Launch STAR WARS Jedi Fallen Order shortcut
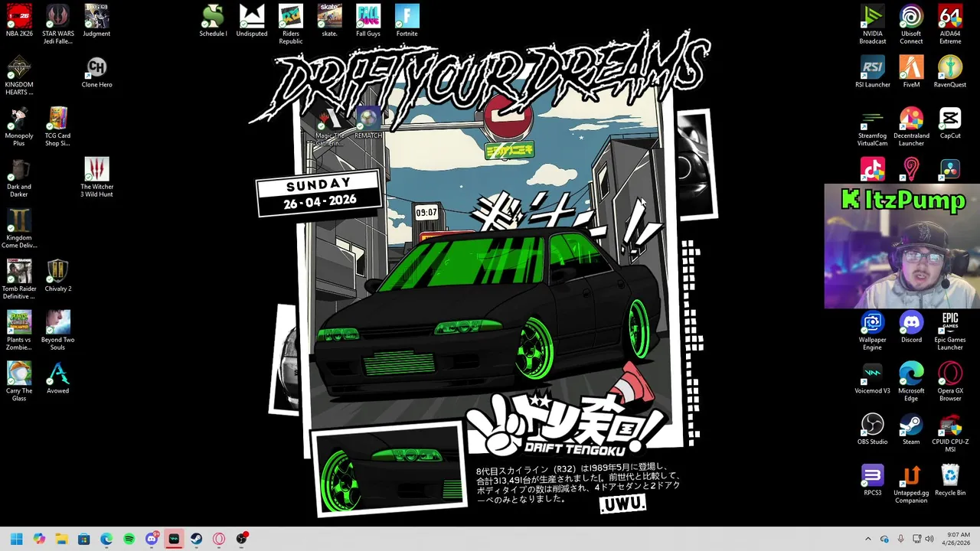The image size is (980, 551). coord(58,24)
